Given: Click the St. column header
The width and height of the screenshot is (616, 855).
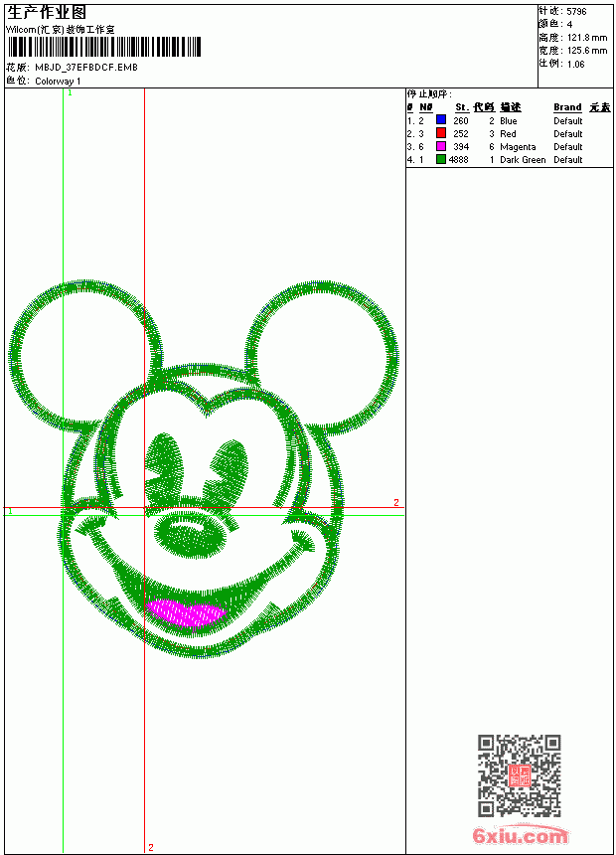Looking at the screenshot, I should 462,107.
